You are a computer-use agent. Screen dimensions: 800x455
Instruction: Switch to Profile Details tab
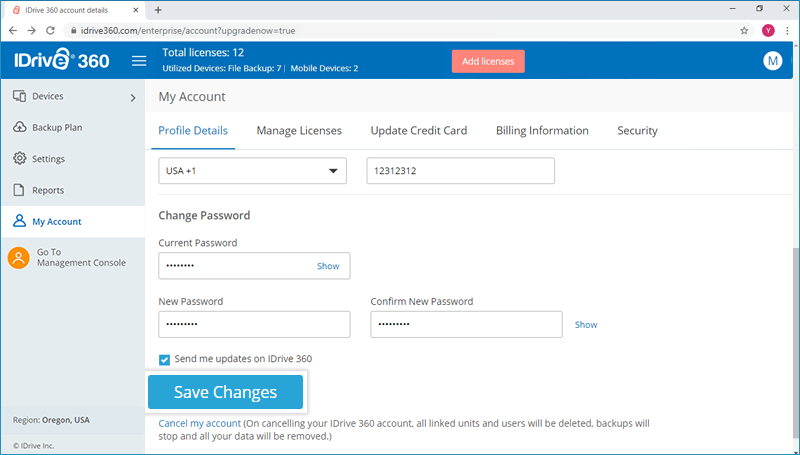click(193, 131)
